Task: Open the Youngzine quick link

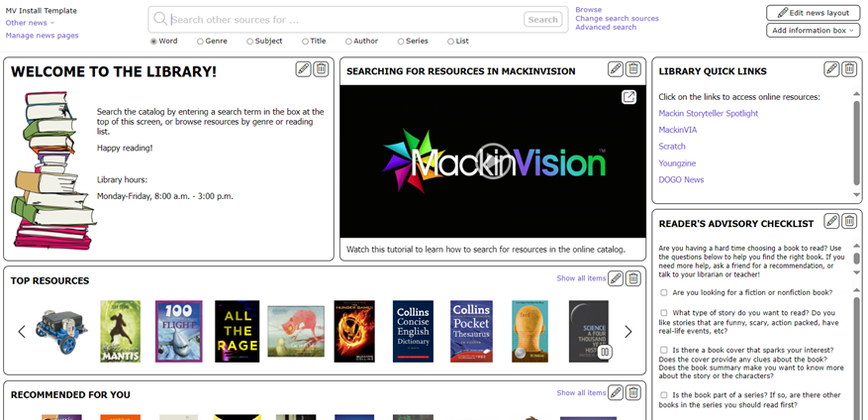Action: 677,163
